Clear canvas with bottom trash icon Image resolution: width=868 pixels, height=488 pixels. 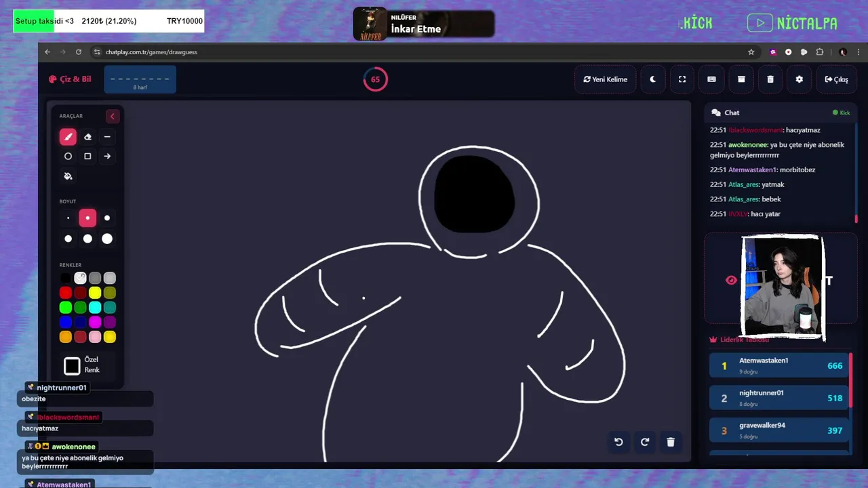coord(671,442)
